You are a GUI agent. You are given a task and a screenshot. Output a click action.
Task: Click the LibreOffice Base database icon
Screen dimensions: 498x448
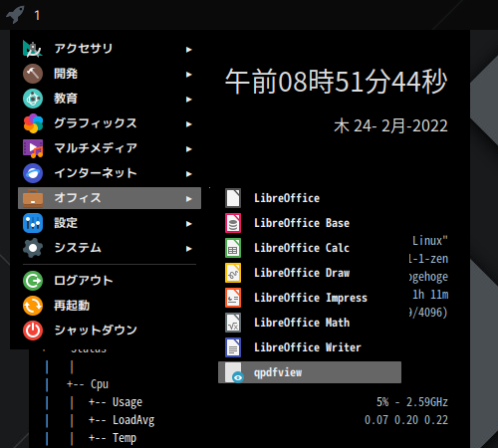[x=233, y=223]
